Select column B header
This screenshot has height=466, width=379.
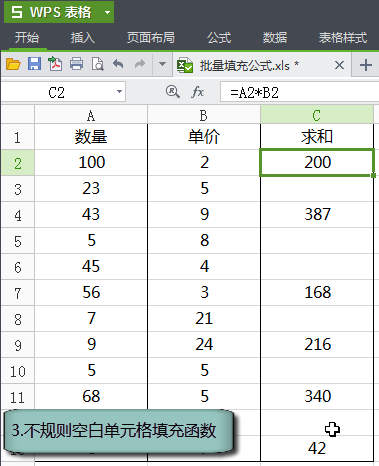pos(204,115)
